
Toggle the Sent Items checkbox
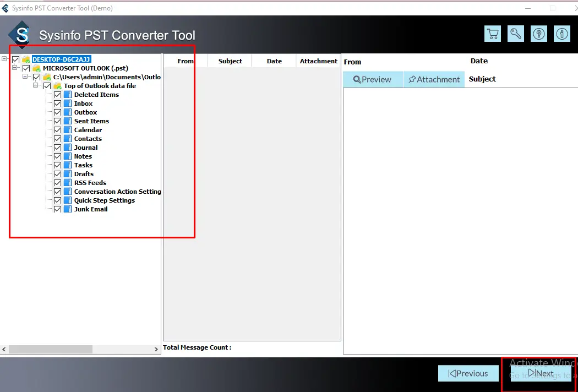coord(57,121)
